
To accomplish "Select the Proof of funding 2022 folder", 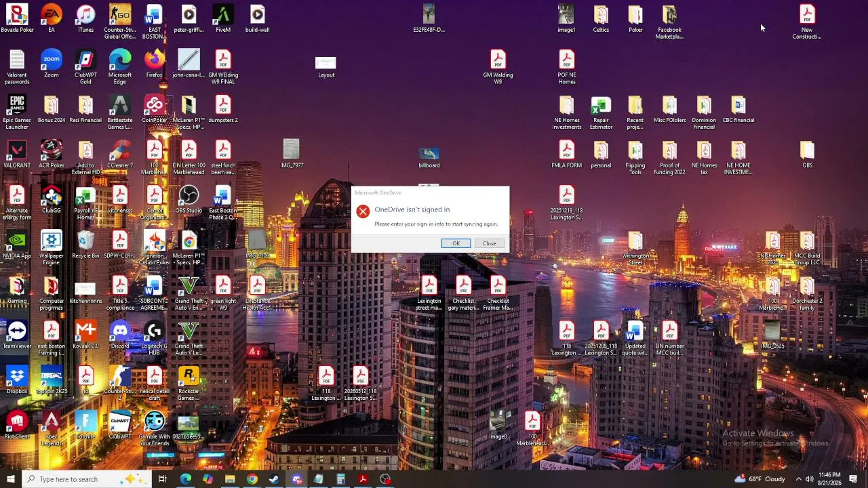I will (669, 158).
